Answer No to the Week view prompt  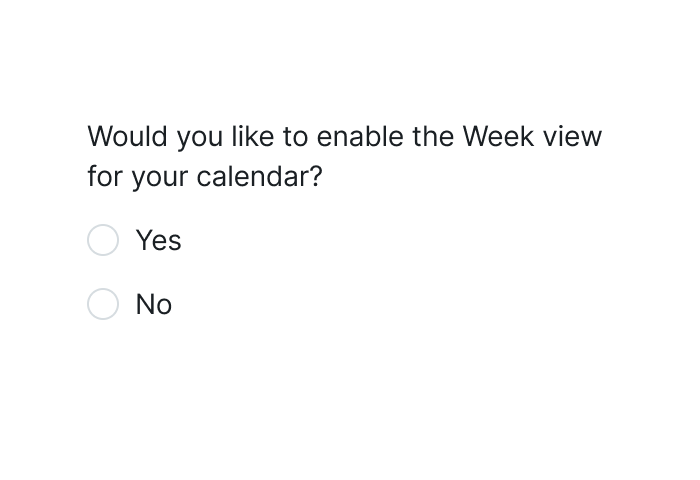pos(103,304)
